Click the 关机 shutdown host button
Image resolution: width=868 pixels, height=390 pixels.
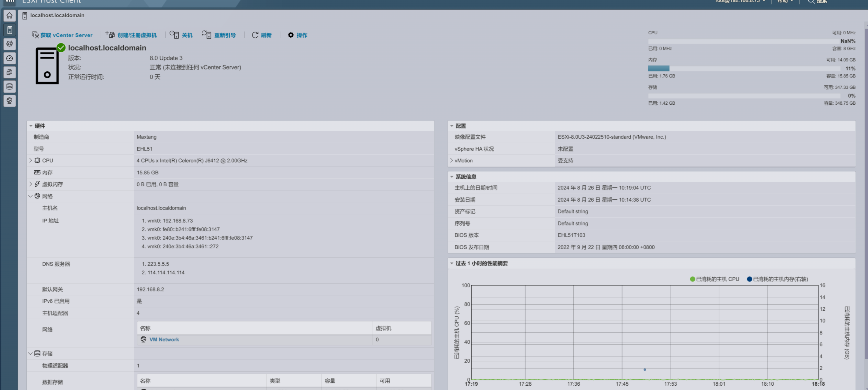point(181,35)
